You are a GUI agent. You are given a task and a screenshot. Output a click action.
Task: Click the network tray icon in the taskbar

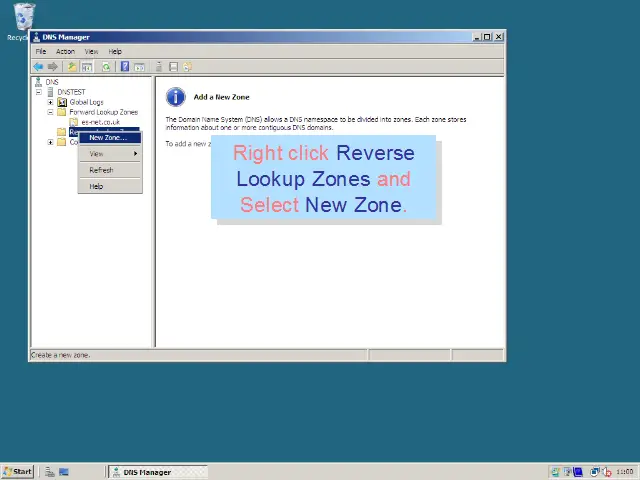[x=595, y=472]
